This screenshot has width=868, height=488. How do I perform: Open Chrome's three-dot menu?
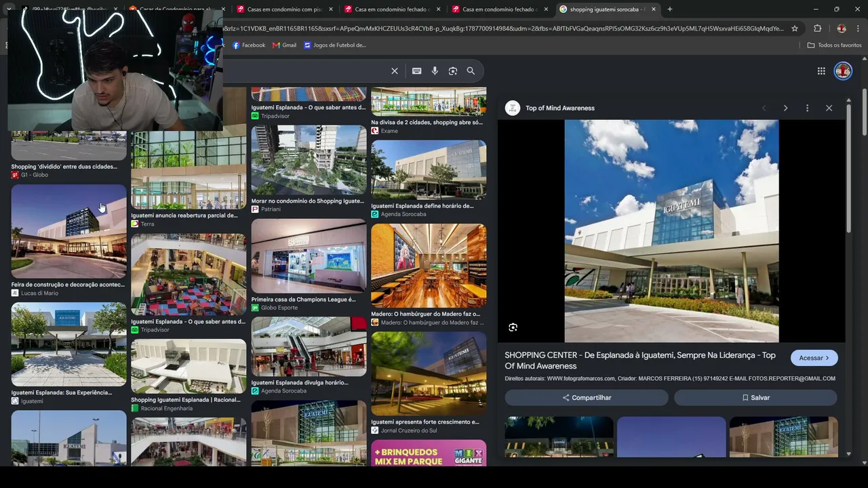tap(859, 28)
